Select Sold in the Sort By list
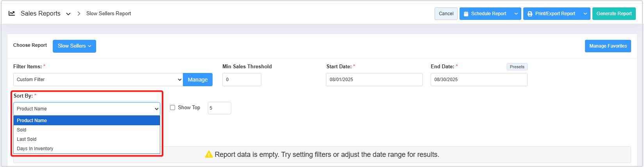644x167 pixels. [22, 130]
